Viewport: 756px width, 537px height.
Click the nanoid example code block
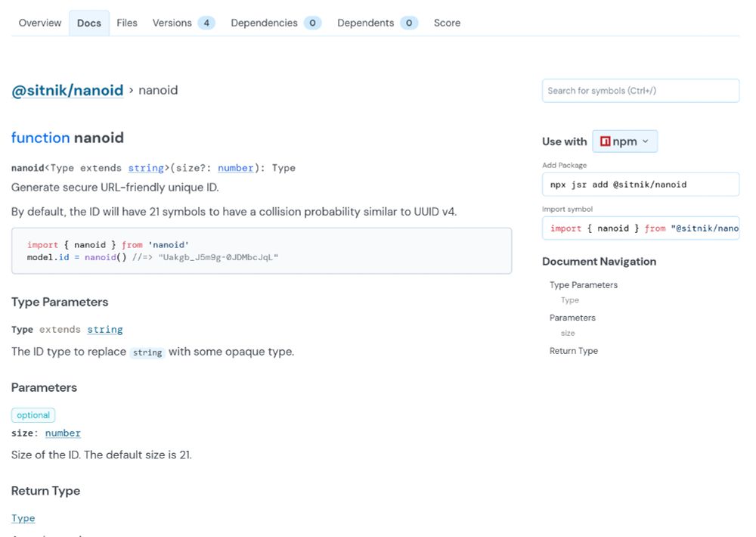(262, 251)
